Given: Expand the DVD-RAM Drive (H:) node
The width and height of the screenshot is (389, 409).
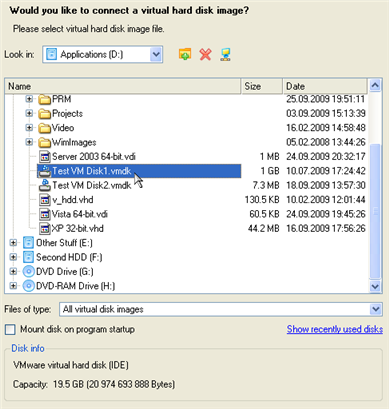Looking at the screenshot, I should [13, 286].
